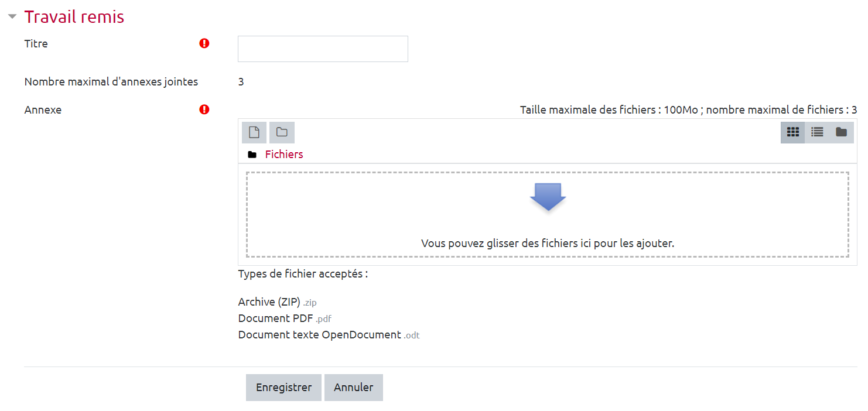
Task: Click the drag-and-drop message text
Action: point(548,243)
